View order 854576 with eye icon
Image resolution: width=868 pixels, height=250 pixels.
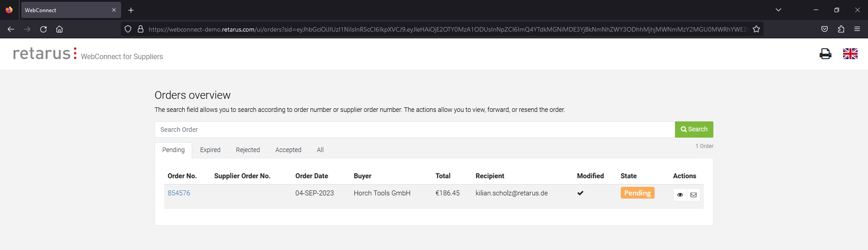[x=680, y=195]
